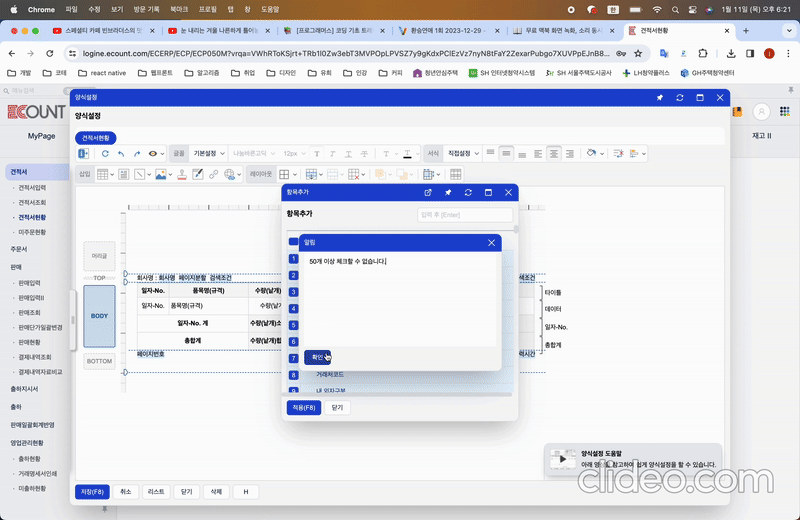800x520 pixels.
Task: Toggle italic text formatting
Action: click(333, 154)
